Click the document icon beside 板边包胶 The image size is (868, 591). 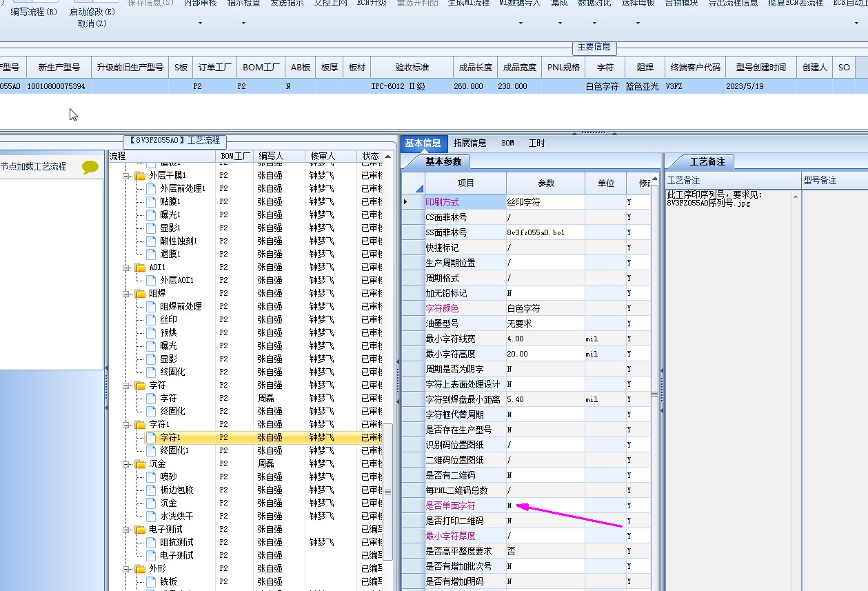point(152,490)
